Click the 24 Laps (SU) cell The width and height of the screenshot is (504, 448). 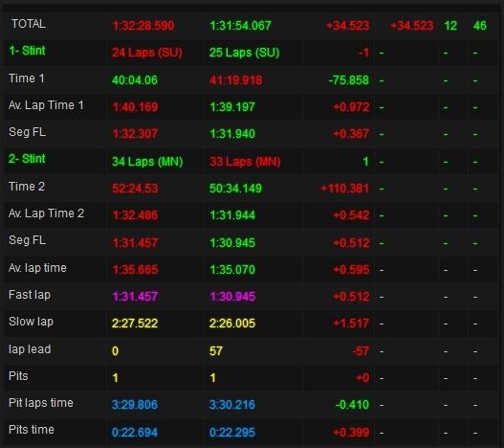pyautogui.click(x=147, y=53)
